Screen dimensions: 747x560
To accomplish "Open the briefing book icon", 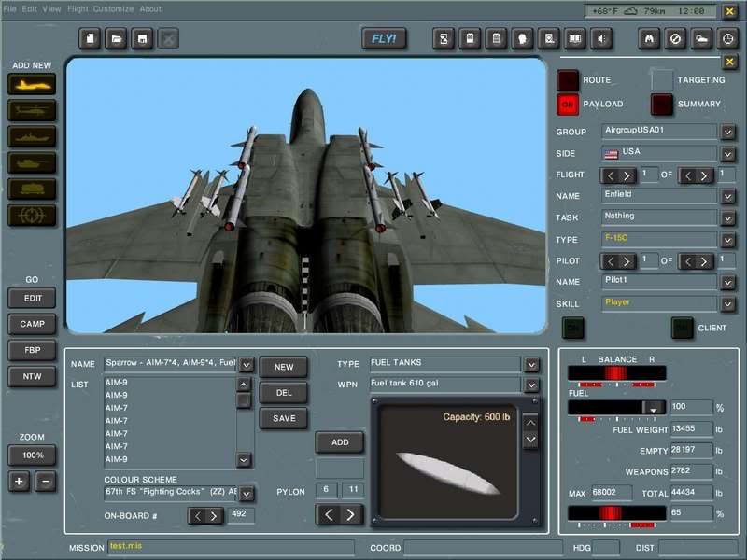I will tap(574, 37).
